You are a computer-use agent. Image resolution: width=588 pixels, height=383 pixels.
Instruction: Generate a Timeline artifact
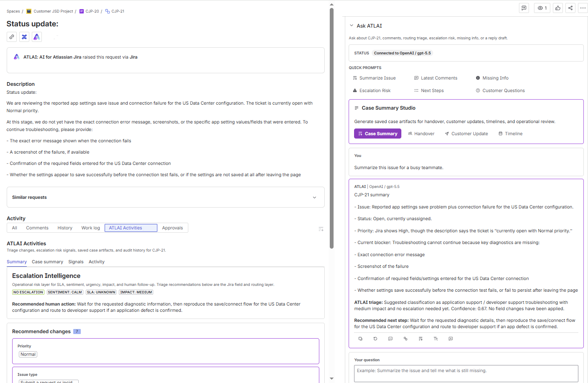pos(511,134)
